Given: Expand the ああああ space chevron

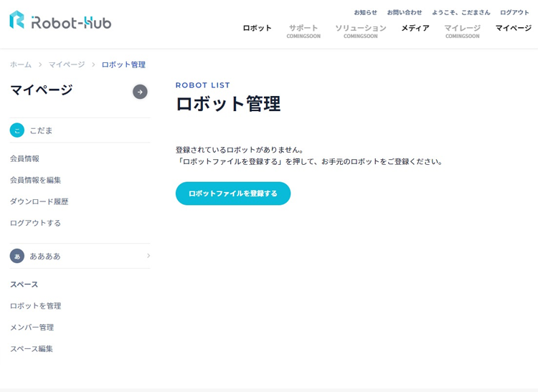Looking at the screenshot, I should coord(148,256).
